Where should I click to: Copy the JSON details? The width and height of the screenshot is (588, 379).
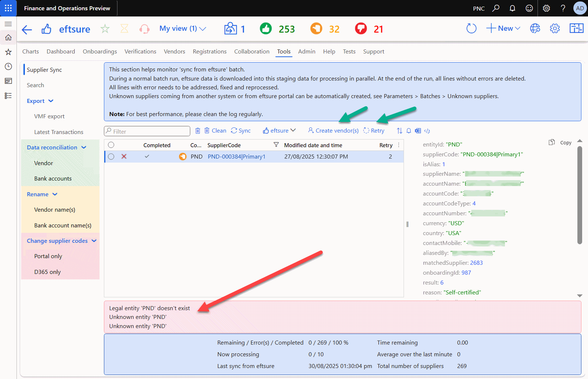[x=560, y=142]
